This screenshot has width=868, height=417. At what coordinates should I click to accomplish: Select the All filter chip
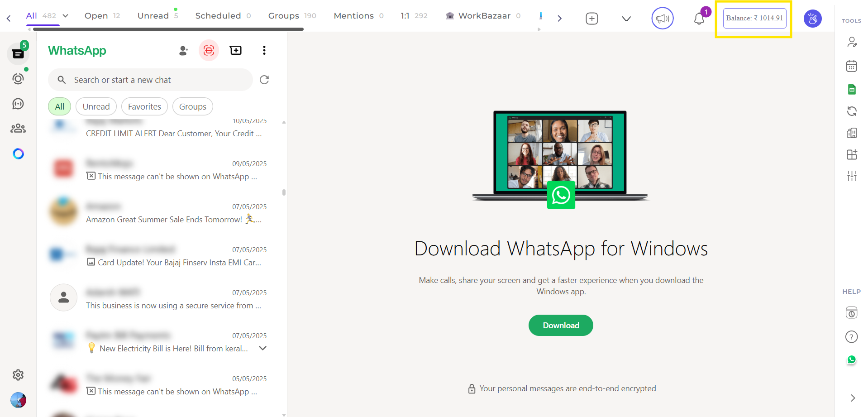coord(60,106)
